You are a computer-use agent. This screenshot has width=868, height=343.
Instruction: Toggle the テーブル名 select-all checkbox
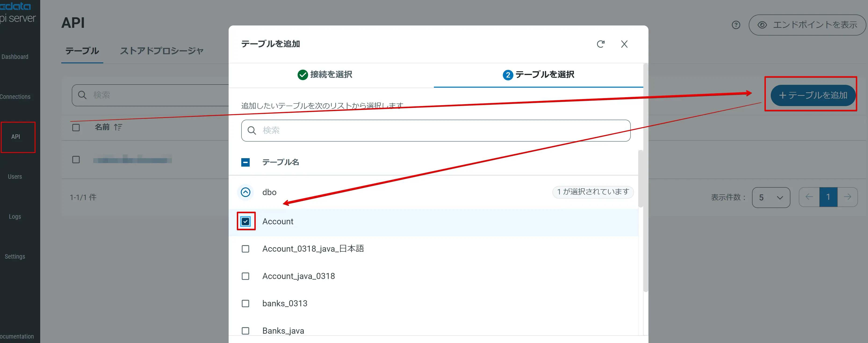(x=246, y=162)
